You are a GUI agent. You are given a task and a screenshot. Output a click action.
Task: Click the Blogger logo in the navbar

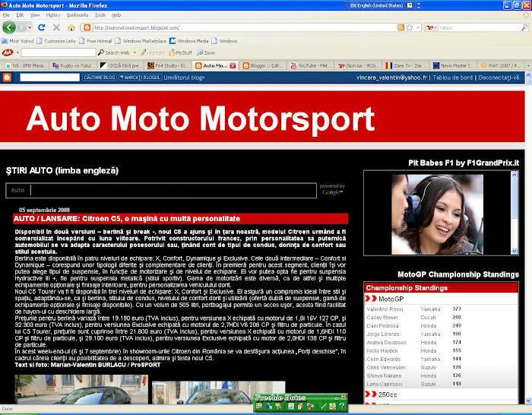[x=7, y=78]
